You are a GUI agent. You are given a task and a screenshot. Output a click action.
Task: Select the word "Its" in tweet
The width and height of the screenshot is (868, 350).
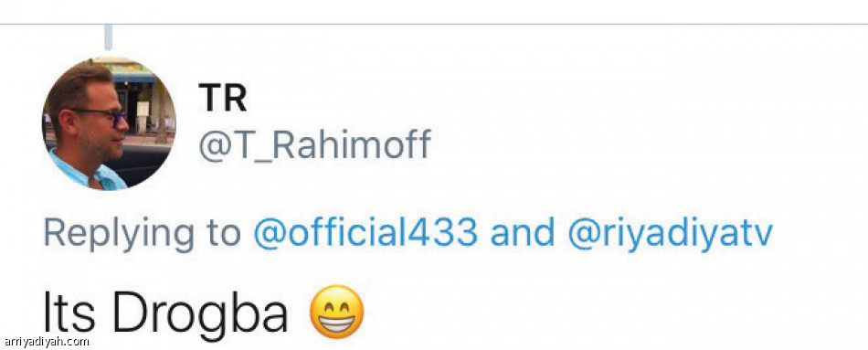[x=69, y=313]
